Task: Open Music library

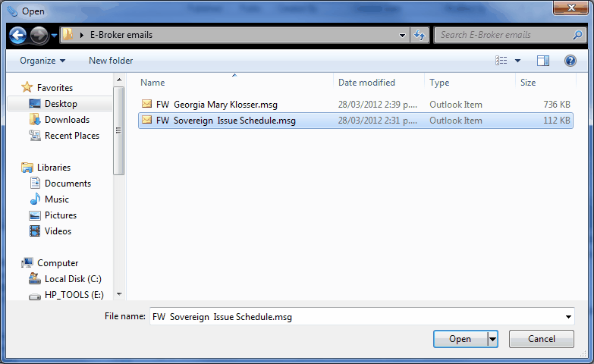Action: tap(57, 199)
